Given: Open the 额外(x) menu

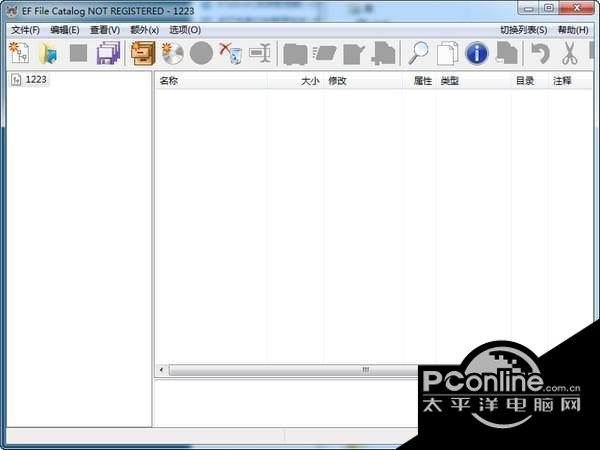Looking at the screenshot, I should tap(144, 30).
